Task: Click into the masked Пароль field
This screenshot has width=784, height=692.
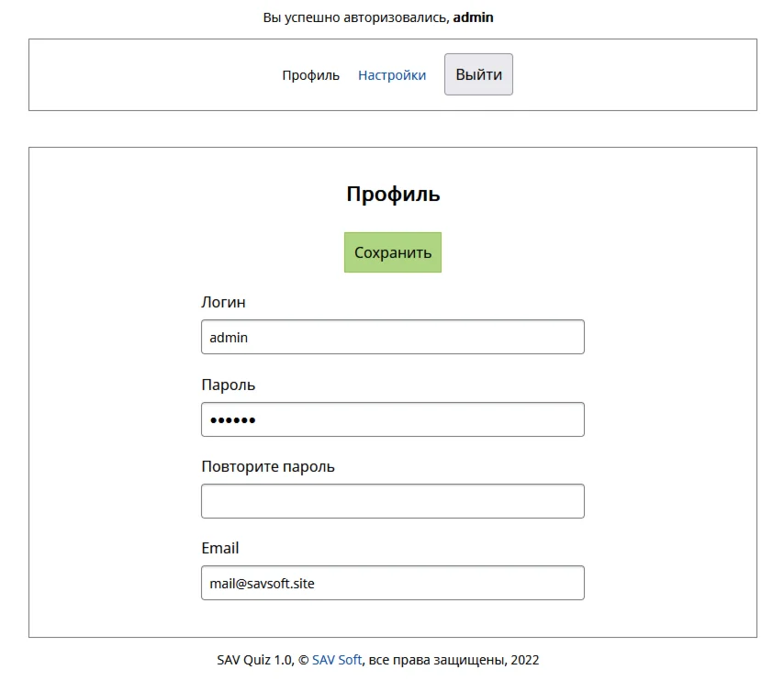Action: pos(393,419)
